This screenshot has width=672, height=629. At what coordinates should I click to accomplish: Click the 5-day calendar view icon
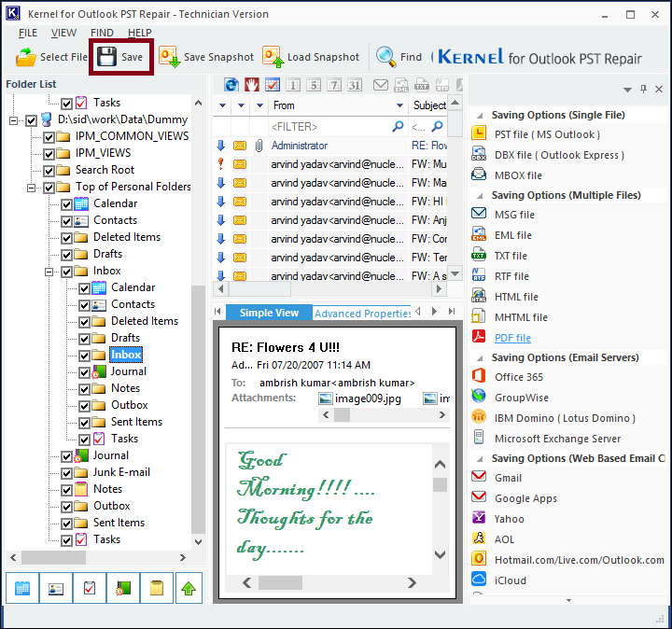click(x=314, y=85)
